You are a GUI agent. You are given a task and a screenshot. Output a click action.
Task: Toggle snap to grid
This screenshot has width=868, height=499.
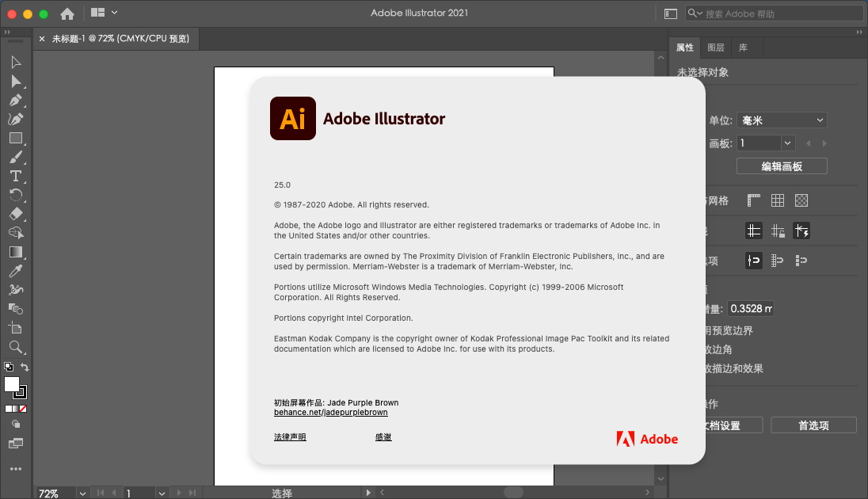pos(777,261)
